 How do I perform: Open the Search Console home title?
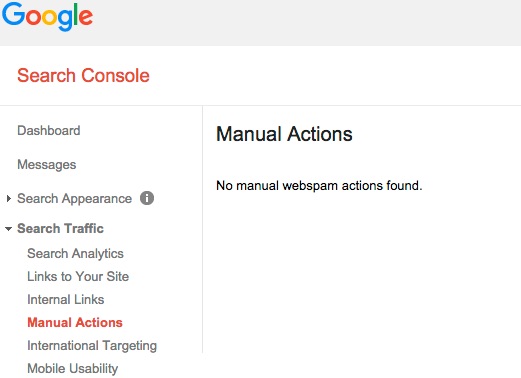click(83, 75)
